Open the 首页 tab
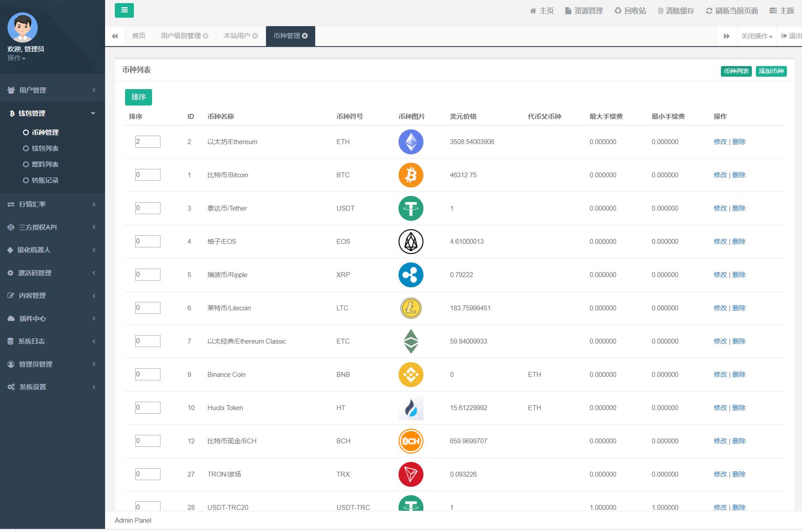Viewport: 802px width, 532px height. click(x=139, y=36)
